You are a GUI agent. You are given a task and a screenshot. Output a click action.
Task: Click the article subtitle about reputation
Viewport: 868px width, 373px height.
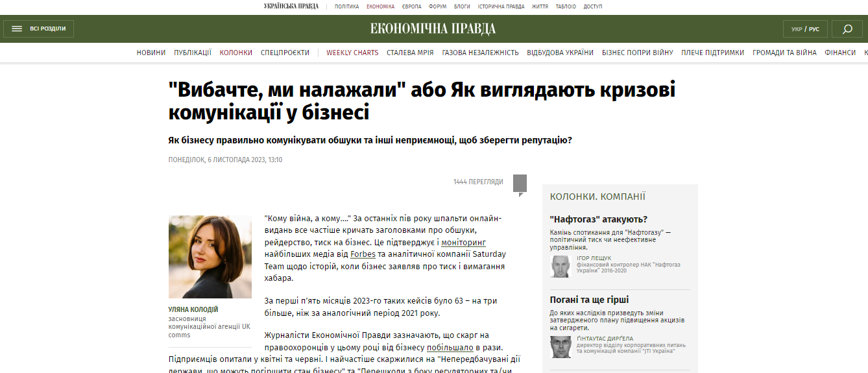370,140
